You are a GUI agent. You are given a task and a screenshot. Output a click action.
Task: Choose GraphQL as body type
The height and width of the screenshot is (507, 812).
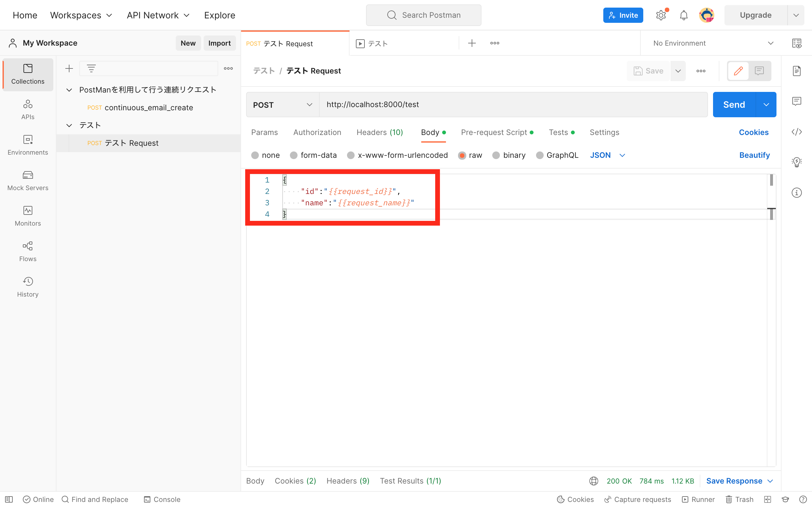point(557,155)
